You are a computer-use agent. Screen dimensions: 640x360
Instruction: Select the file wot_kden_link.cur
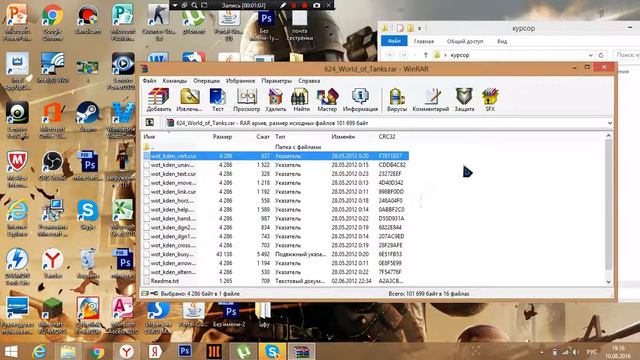275,192
